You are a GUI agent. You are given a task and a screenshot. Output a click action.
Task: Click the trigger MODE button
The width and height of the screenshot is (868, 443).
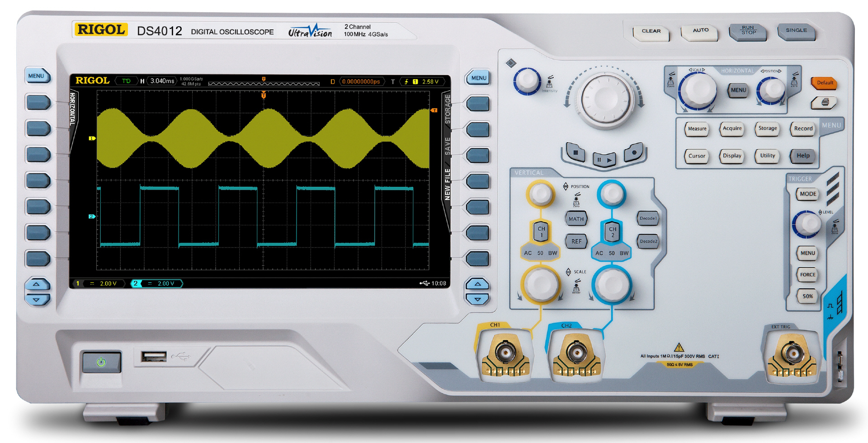click(808, 194)
